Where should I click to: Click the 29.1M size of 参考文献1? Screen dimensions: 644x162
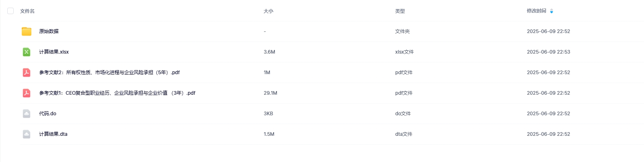[270, 93]
